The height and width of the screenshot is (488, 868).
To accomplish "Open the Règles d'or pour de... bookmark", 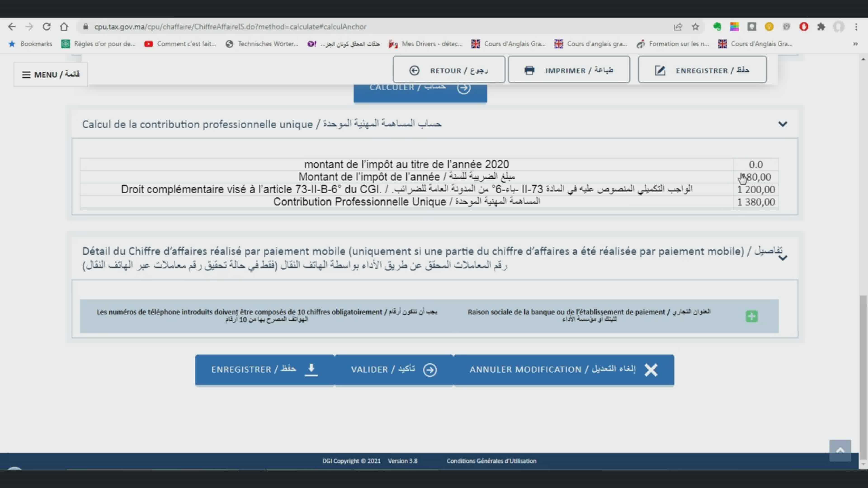I will click(98, 44).
